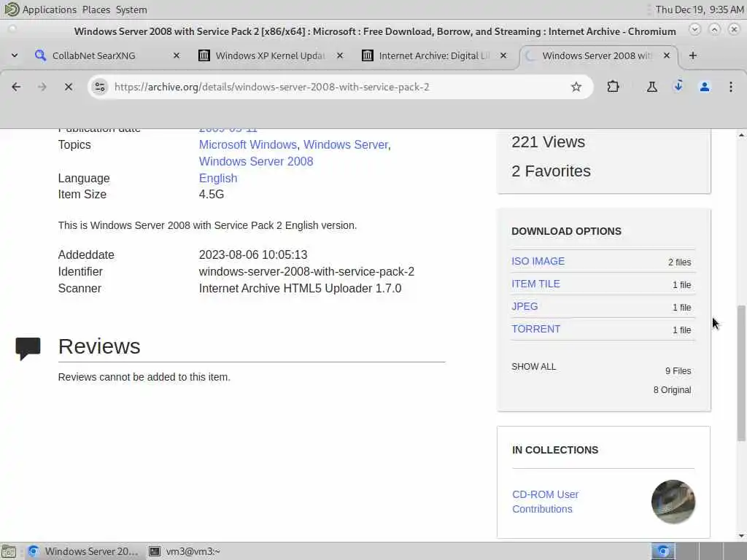The height and width of the screenshot is (560, 747).
Task: Click the 2 Favorites text
Action: coord(551,171)
